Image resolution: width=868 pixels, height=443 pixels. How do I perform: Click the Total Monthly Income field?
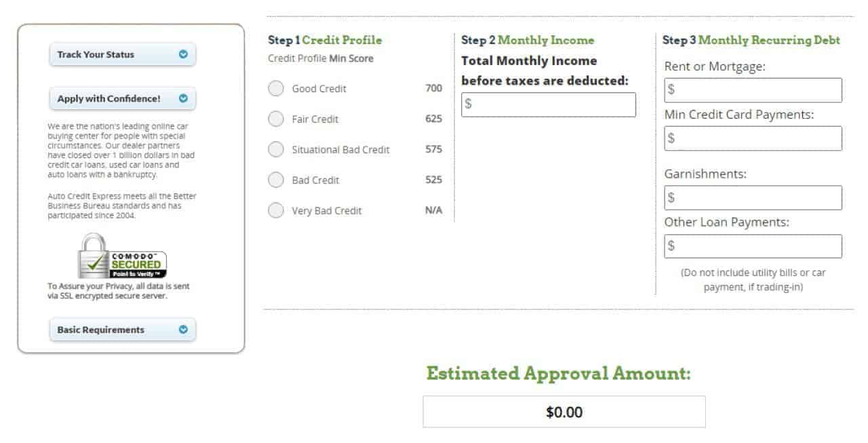549,104
